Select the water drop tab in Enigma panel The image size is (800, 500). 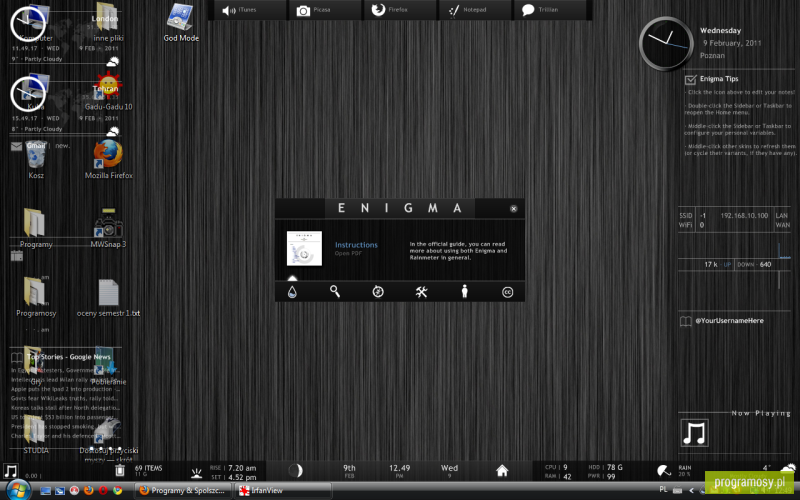point(292,292)
